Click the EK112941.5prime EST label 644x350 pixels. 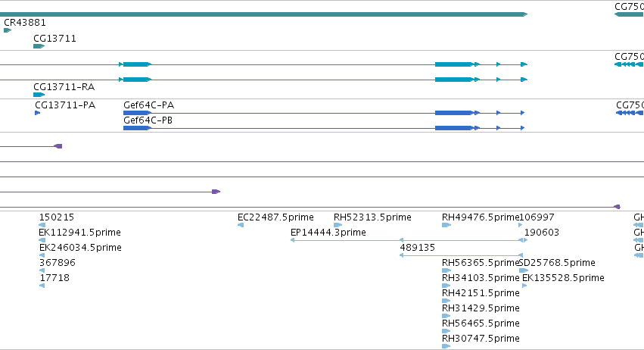click(x=79, y=233)
